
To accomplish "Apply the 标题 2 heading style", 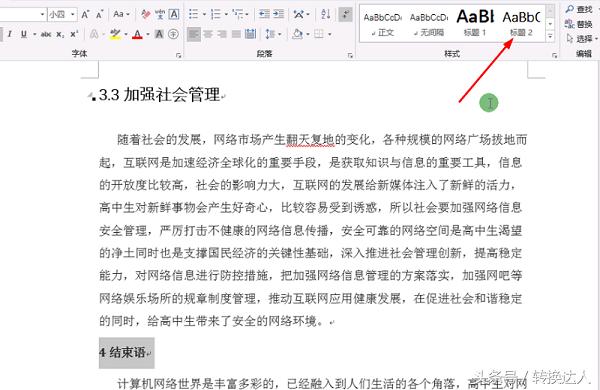I will 521,24.
